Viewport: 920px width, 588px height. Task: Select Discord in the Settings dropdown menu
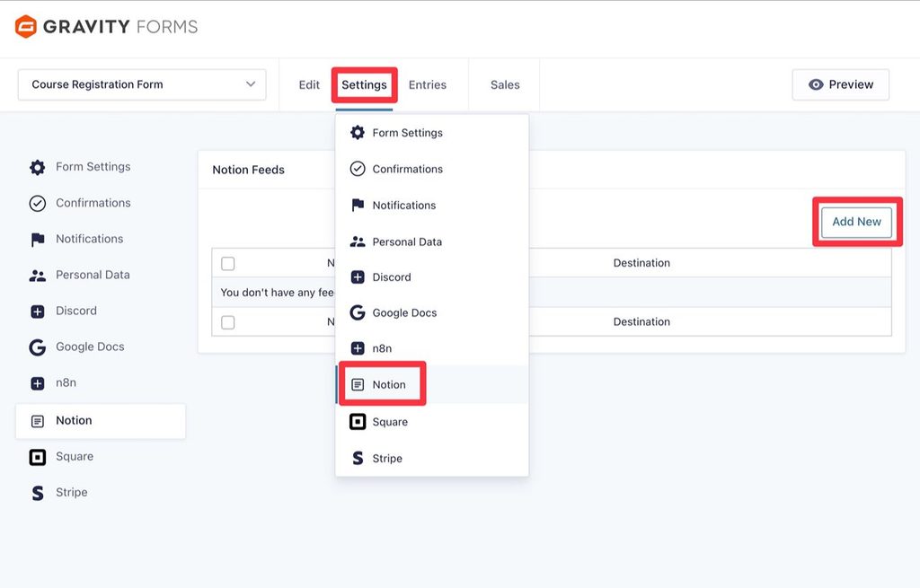click(x=432, y=276)
